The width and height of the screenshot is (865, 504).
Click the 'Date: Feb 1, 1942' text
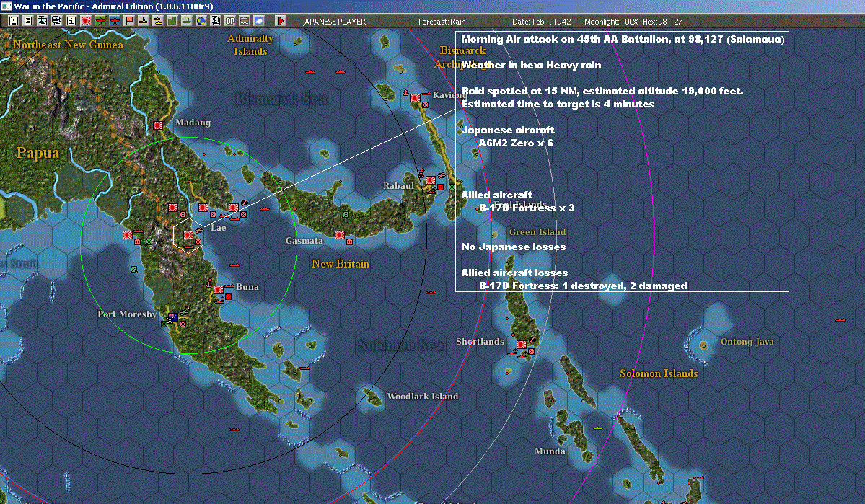pos(541,22)
